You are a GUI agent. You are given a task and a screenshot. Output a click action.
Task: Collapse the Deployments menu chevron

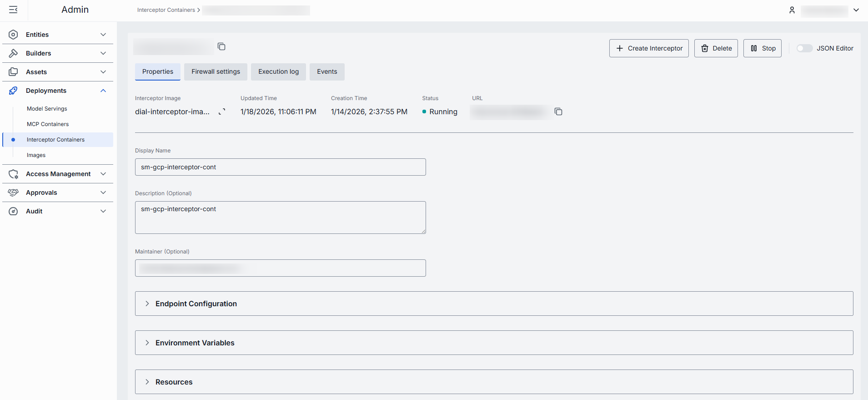[x=103, y=91]
